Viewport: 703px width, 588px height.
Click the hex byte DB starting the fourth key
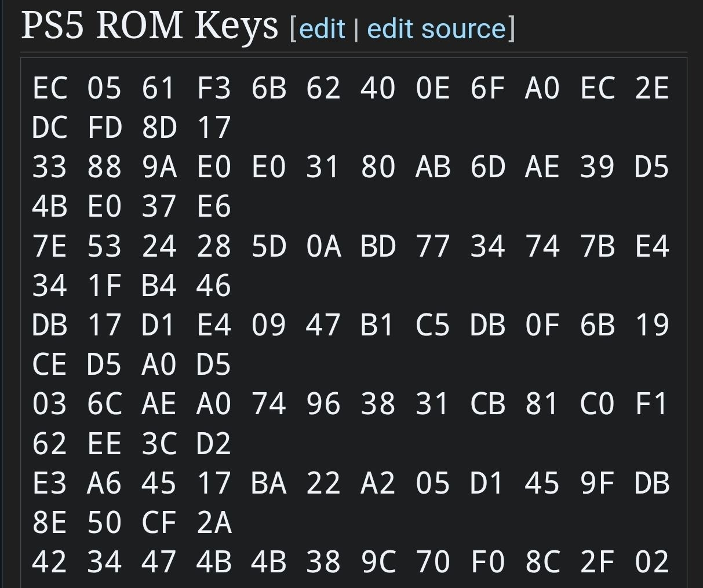pyautogui.click(x=49, y=326)
